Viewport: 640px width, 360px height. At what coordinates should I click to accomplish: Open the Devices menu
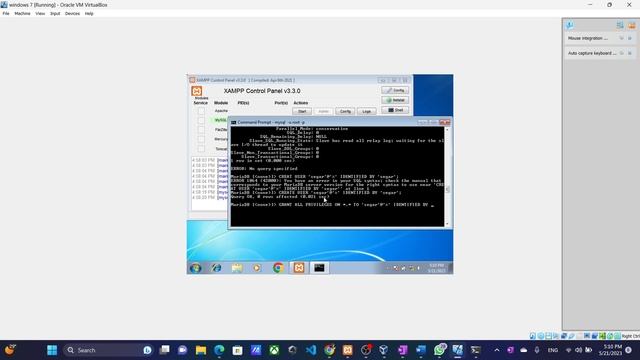coord(72,13)
